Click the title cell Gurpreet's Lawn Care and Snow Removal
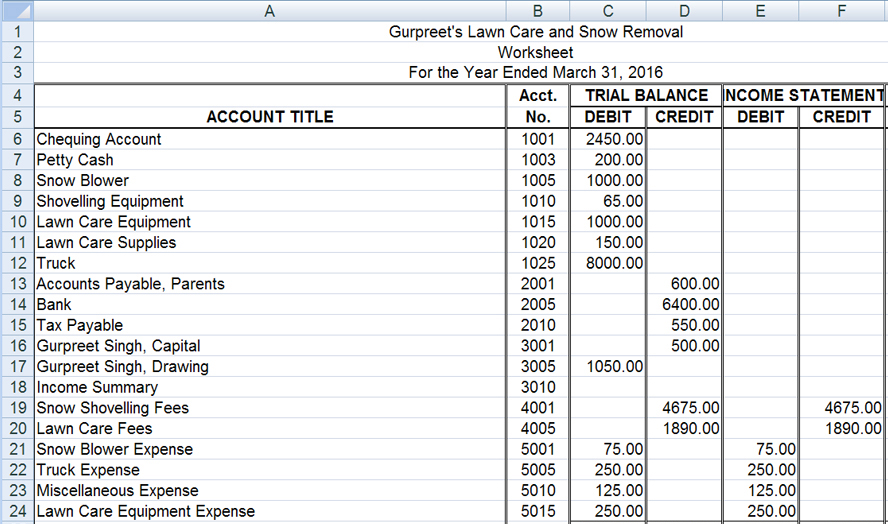Viewport: 888px width, 524px height. coord(536,32)
